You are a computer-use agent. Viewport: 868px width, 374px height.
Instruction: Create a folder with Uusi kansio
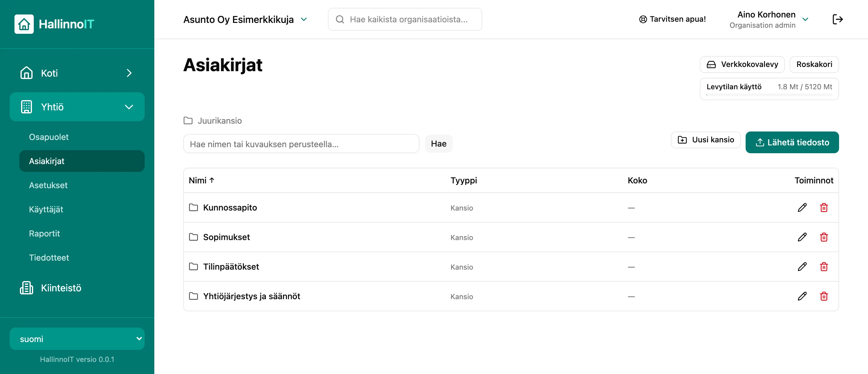click(706, 140)
